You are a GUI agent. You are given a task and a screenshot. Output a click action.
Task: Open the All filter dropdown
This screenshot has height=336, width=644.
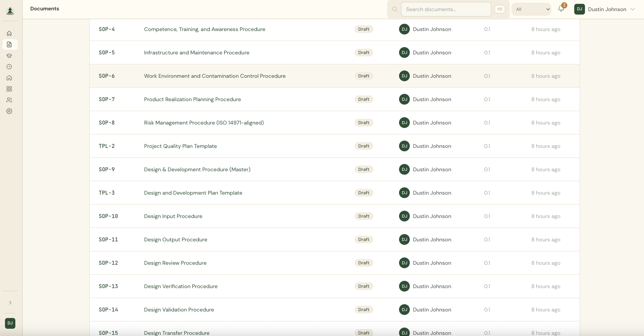[531, 9]
